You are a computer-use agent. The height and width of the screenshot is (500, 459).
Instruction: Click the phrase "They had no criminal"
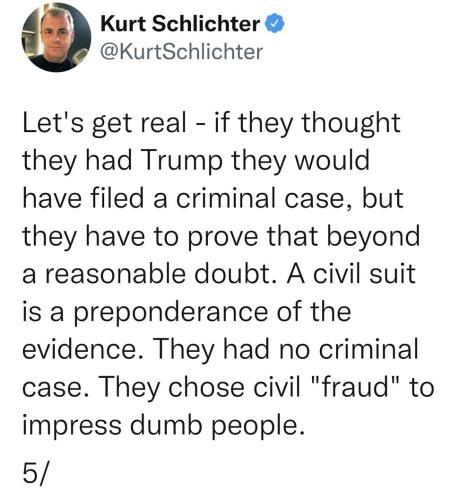[x=286, y=350]
